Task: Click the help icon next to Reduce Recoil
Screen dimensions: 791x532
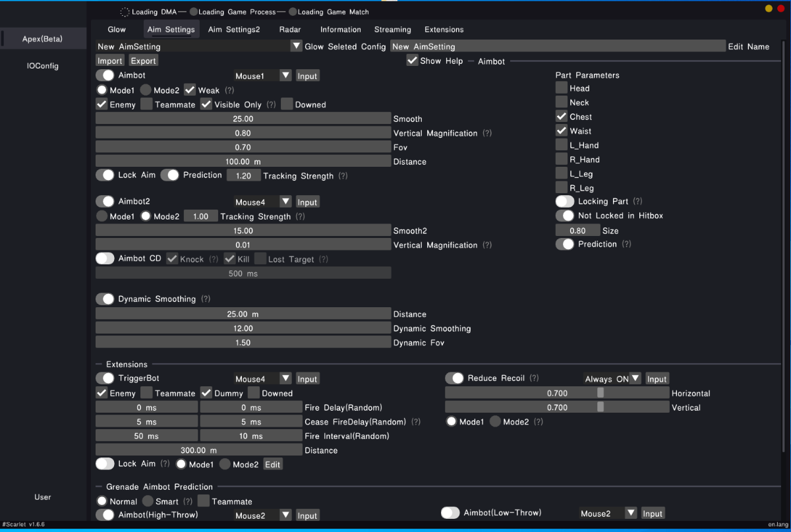Action: click(535, 378)
